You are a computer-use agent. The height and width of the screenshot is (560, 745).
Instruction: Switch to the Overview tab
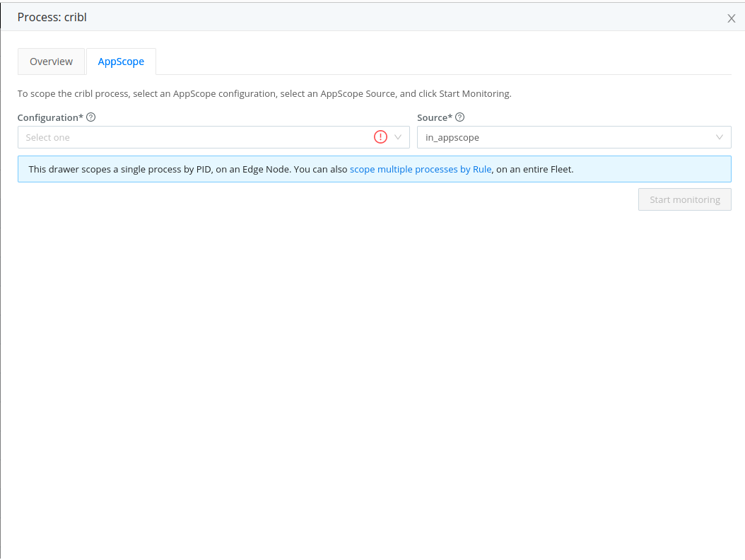51,62
